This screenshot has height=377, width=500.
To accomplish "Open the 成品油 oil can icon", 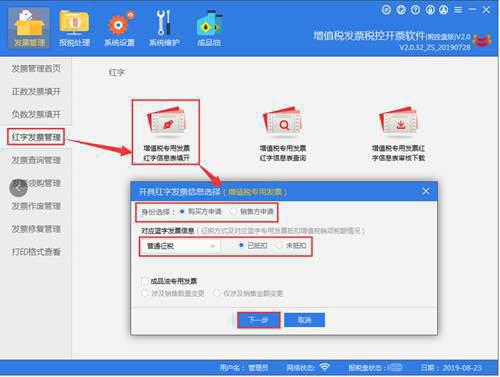I will [x=209, y=28].
